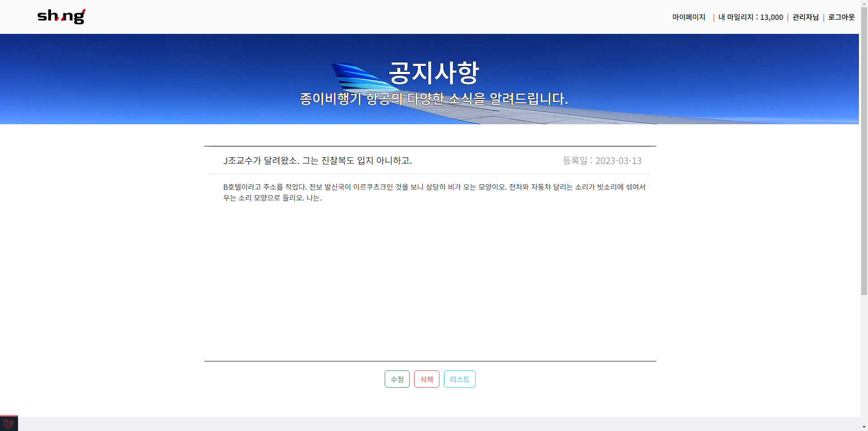Screen dimensions: 868x431
Task: Click the 등록일 : 2023-03-13 date text
Action: (x=602, y=160)
